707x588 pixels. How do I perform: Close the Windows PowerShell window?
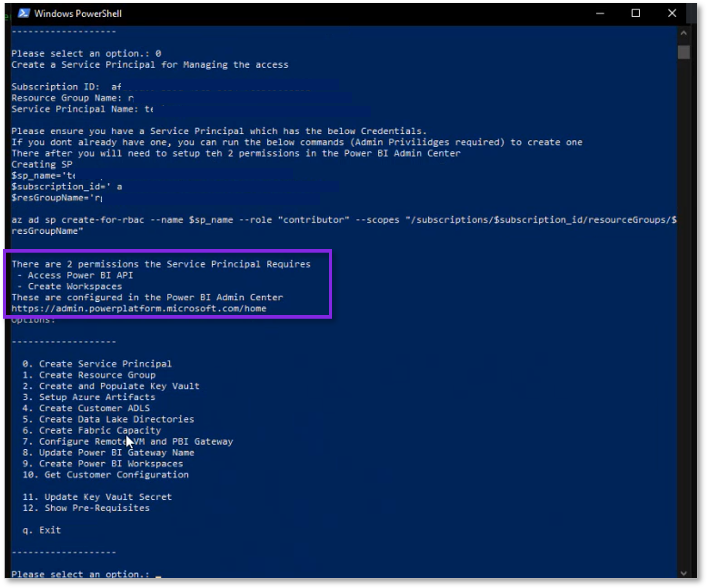coord(672,13)
